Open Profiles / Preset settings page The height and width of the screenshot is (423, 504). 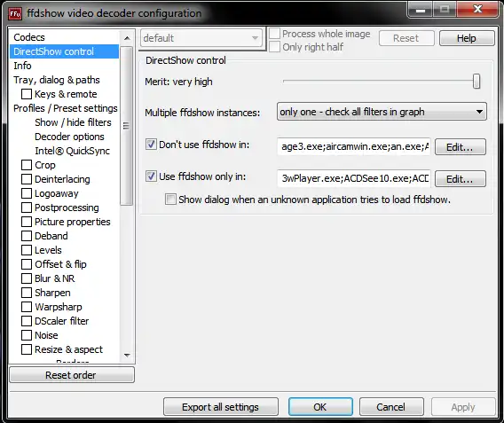coord(66,108)
